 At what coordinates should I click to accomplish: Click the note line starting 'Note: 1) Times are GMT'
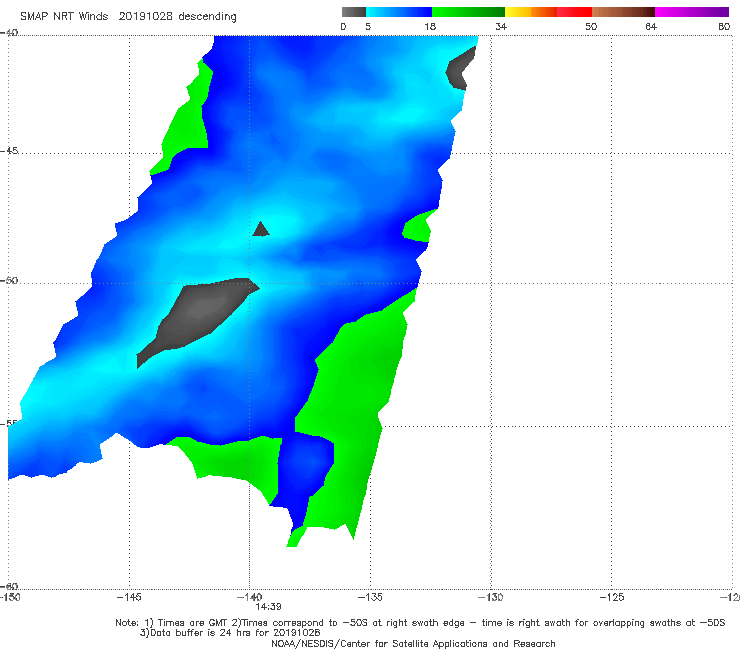pos(420,623)
